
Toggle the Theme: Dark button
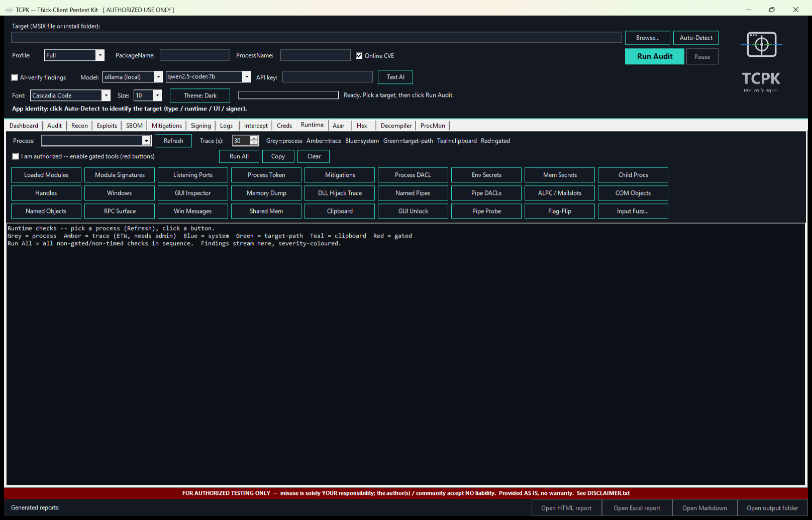(200, 95)
